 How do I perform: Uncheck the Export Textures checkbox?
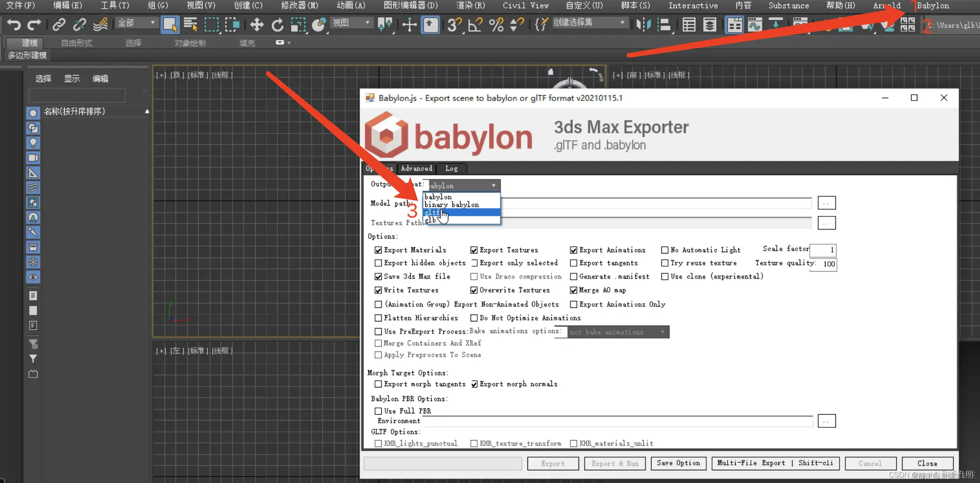coord(474,250)
